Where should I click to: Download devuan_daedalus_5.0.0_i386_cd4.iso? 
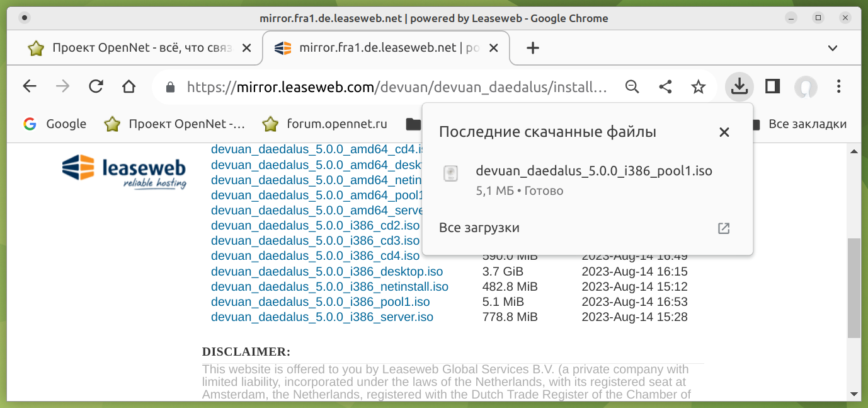(x=315, y=256)
